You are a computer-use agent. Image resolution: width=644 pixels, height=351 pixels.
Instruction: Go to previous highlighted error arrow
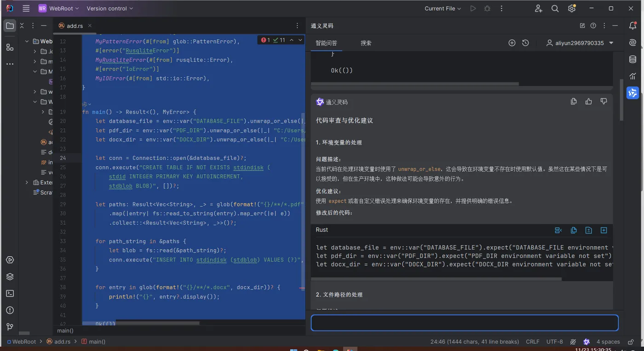pyautogui.click(x=291, y=40)
